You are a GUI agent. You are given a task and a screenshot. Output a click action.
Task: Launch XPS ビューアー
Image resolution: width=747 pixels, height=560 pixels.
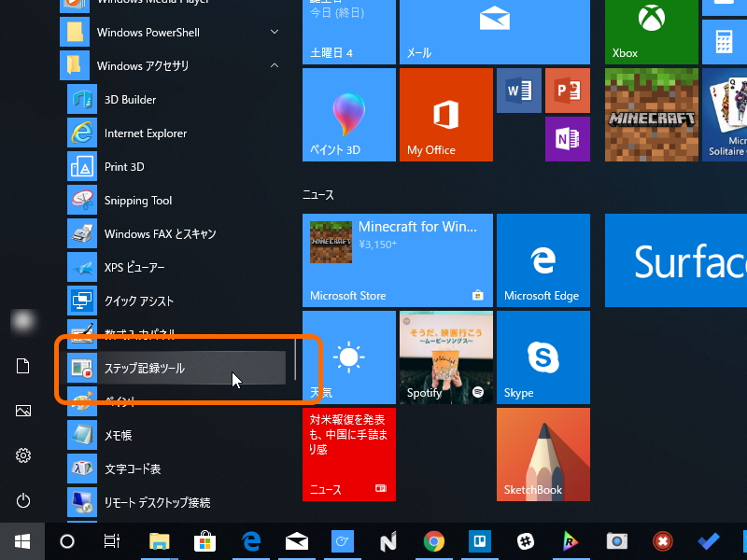(x=136, y=267)
